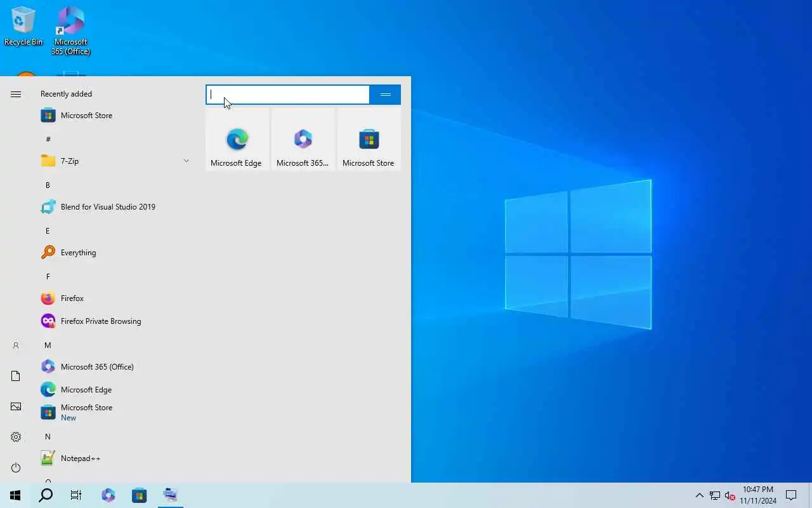Open the user account icon in Start sidebar
The image size is (812, 508).
tap(16, 345)
